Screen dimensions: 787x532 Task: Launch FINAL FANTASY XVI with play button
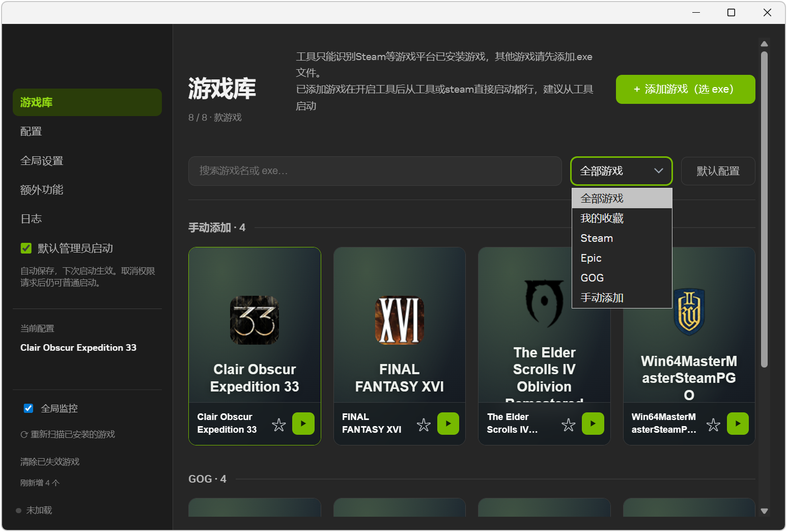tap(448, 424)
